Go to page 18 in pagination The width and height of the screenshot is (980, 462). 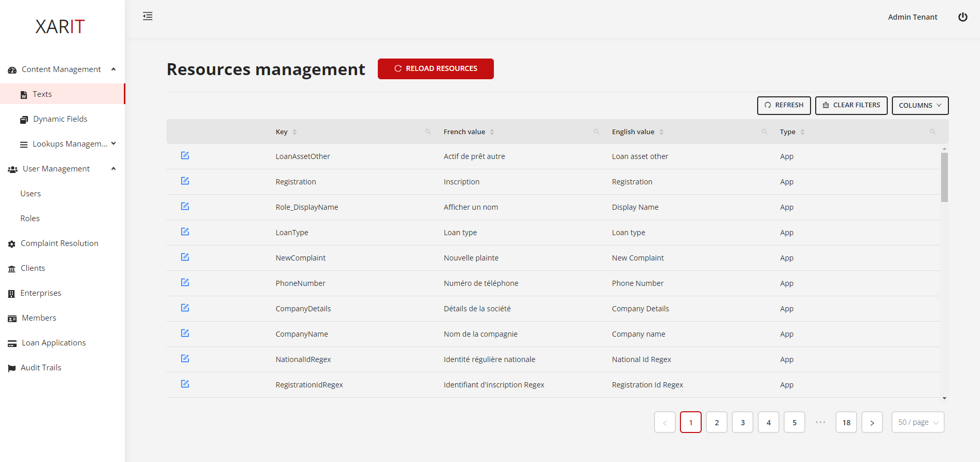tap(846, 422)
